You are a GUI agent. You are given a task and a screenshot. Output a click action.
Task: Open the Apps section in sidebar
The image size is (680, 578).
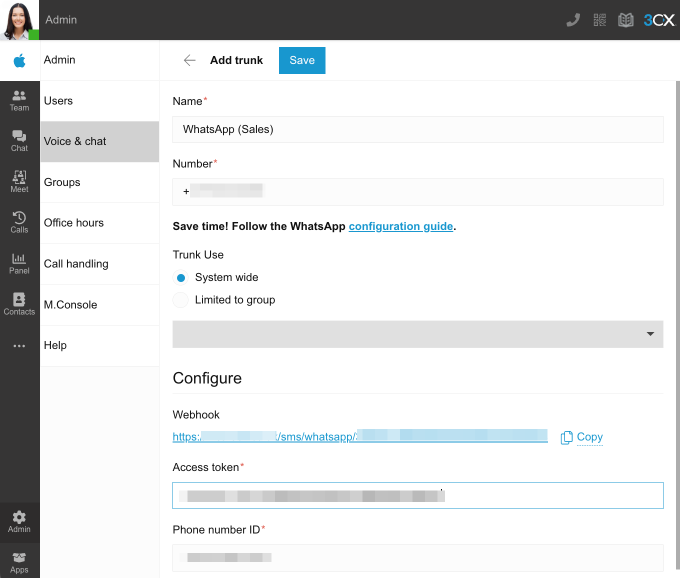point(20,563)
